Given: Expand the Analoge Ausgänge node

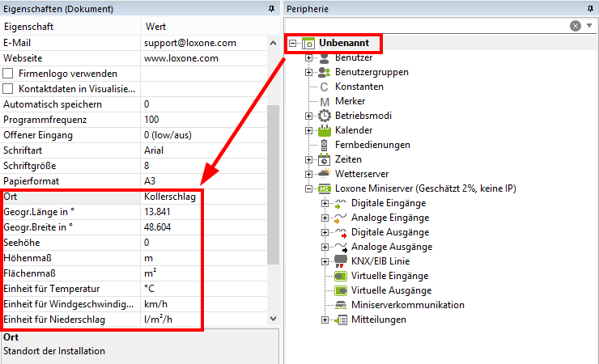Looking at the screenshot, I should 325,247.
